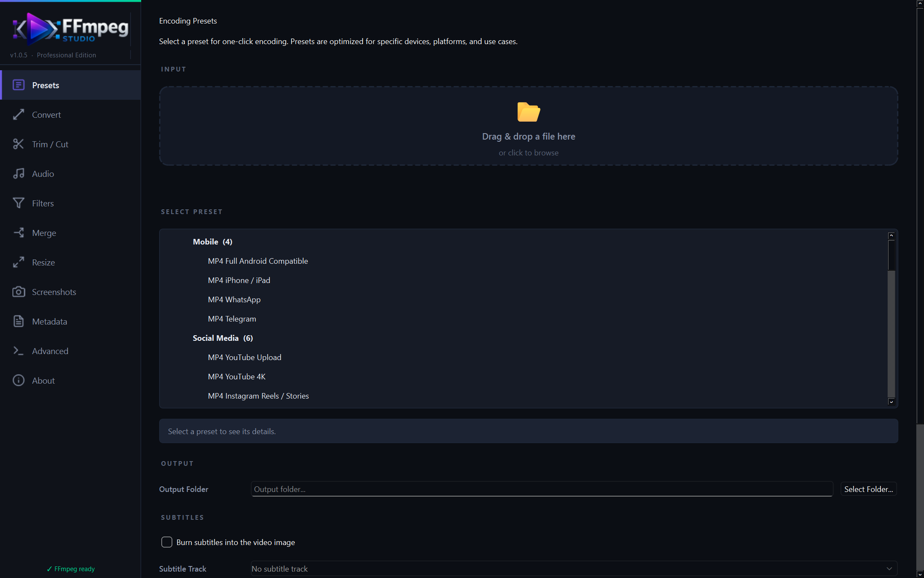Click the FFmpeg Studio logo

(x=71, y=29)
